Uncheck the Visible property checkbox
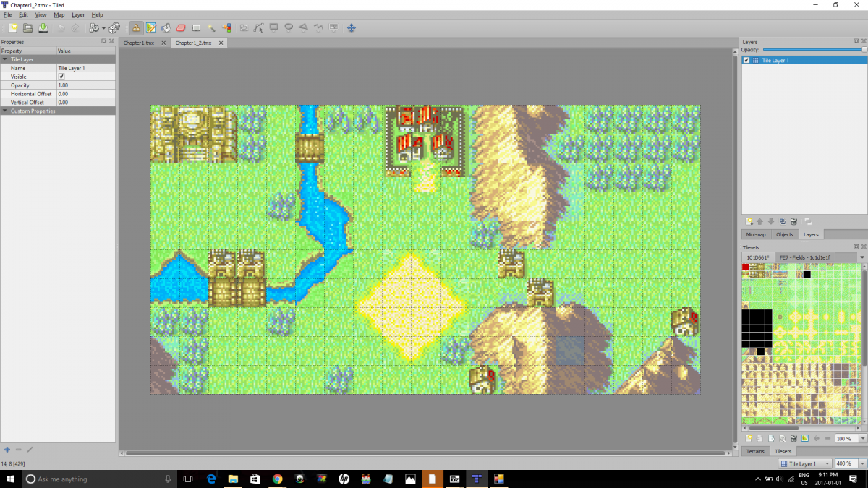The height and width of the screenshot is (488, 868). click(x=61, y=77)
